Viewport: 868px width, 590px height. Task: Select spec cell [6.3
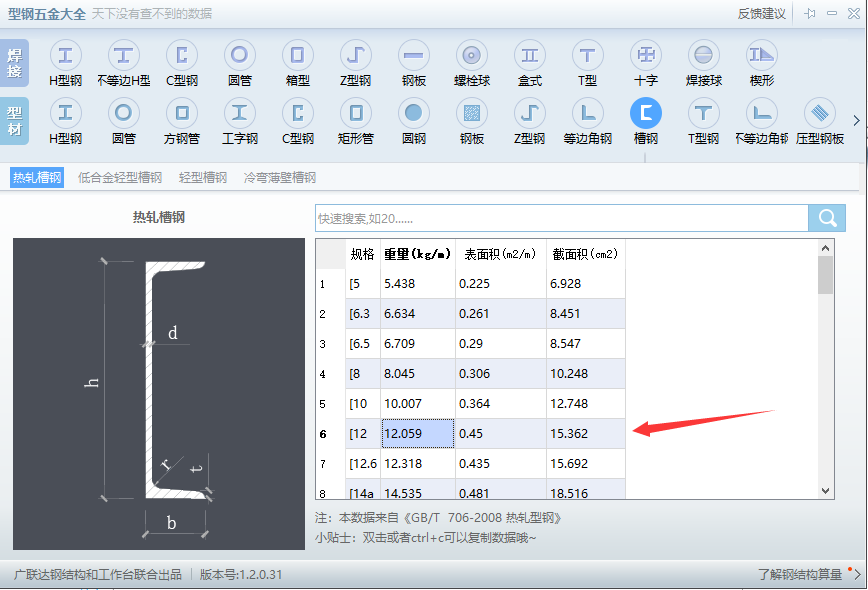click(363, 314)
